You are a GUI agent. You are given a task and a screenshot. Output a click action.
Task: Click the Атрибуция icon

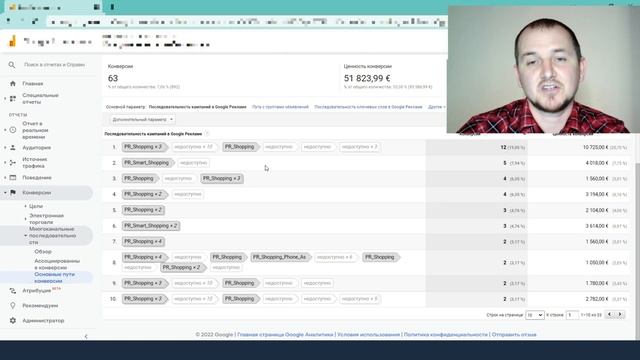[x=13, y=291]
